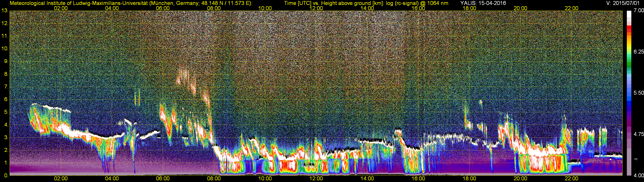The height and width of the screenshot is (182, 644).
Task: Click the yellow band of the colorbar
Action: (629, 45)
